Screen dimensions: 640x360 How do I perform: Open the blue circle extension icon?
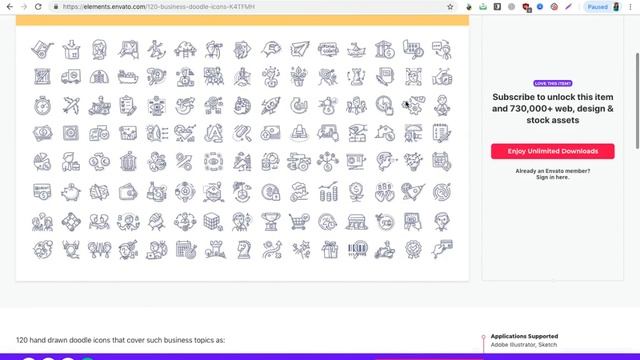pyautogui.click(x=540, y=7)
